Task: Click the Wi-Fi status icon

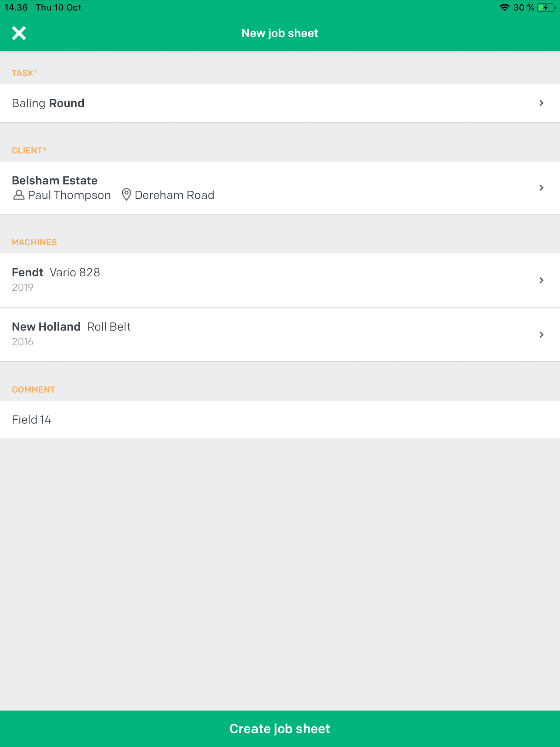Action: pyautogui.click(x=504, y=7)
